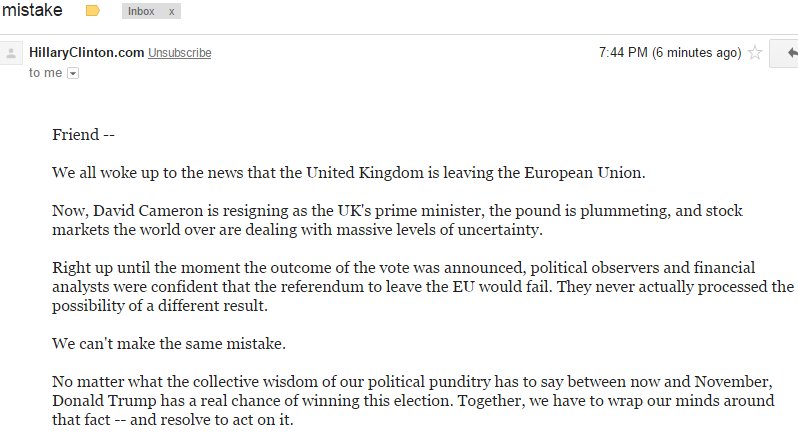Remove the Inbox label with x
Viewport: 798px width, 436px height.
point(172,12)
